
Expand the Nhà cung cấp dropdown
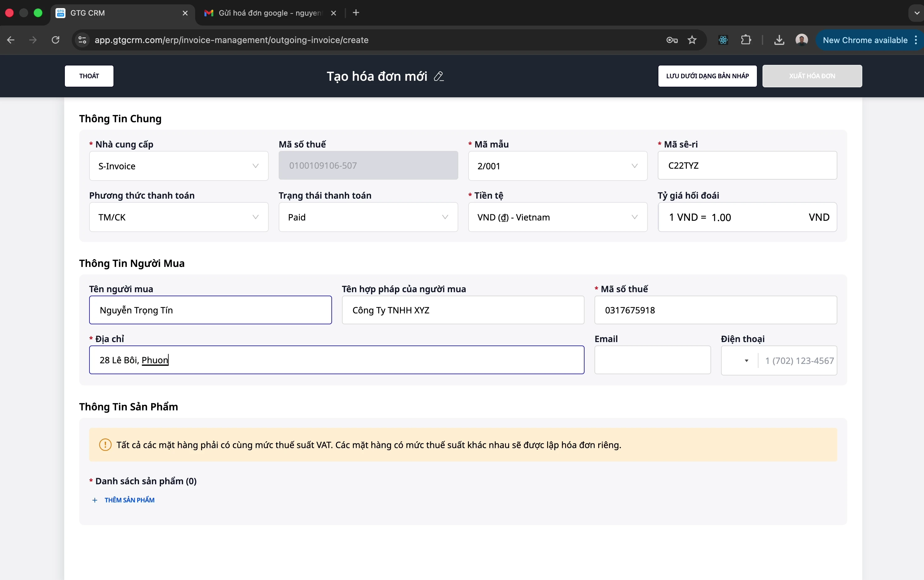tap(179, 166)
